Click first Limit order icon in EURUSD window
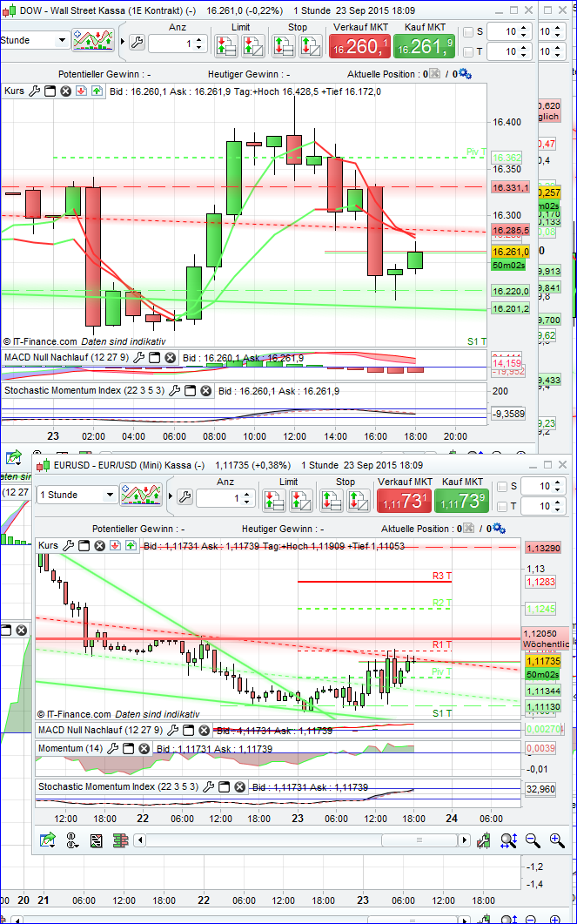The height and width of the screenshot is (924, 577). (x=274, y=500)
